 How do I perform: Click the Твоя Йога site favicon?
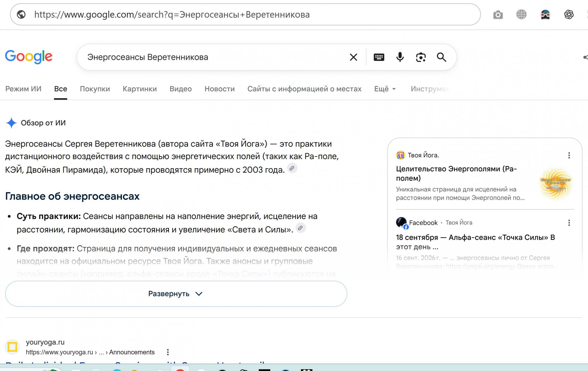click(401, 155)
